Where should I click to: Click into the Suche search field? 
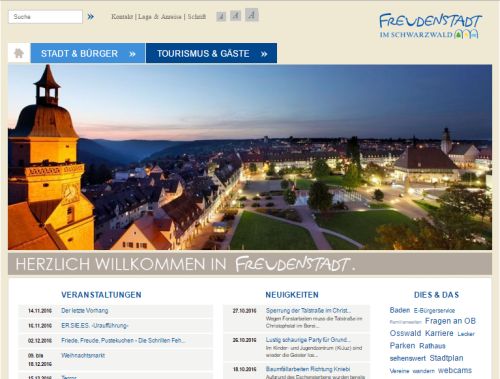pos(45,17)
